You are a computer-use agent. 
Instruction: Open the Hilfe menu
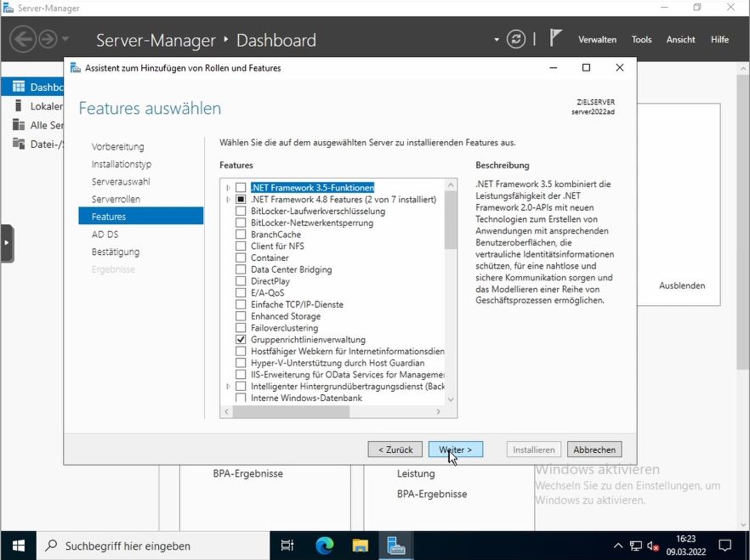click(x=719, y=40)
